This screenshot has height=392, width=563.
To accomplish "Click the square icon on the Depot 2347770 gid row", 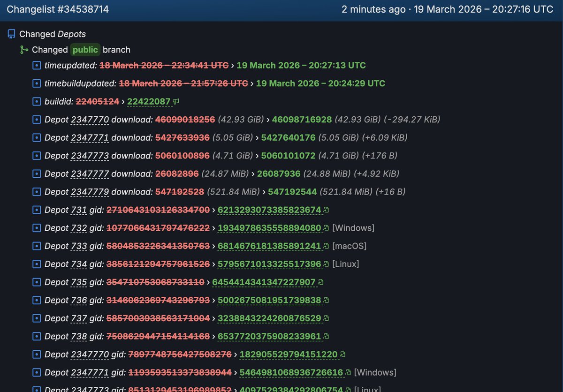I will pyautogui.click(x=37, y=354).
